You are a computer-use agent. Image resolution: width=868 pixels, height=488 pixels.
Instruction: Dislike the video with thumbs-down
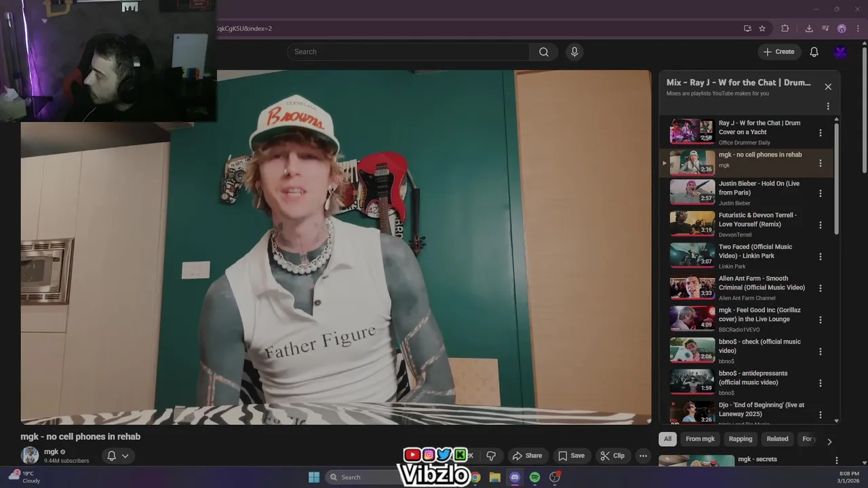pyautogui.click(x=491, y=455)
